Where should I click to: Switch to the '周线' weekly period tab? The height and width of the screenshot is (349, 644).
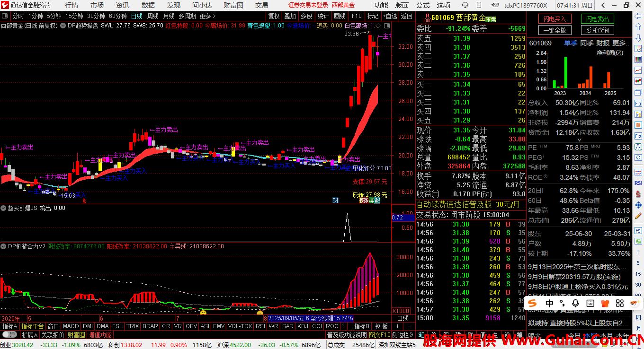pos(152,16)
